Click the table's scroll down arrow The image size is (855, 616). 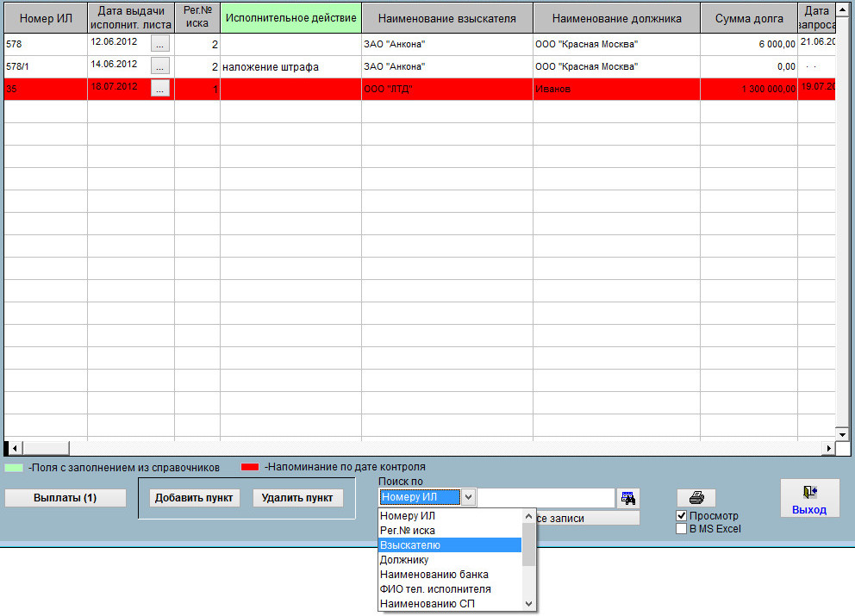click(x=842, y=434)
